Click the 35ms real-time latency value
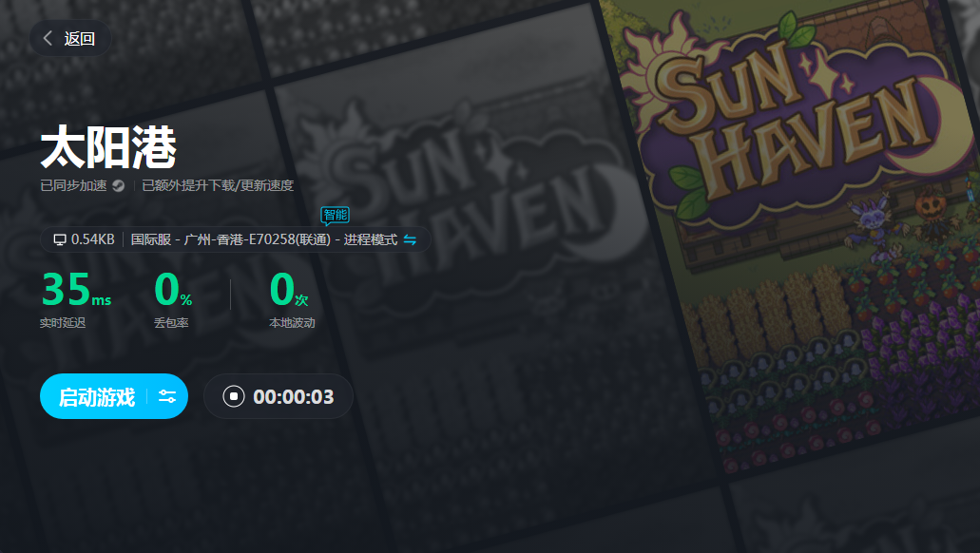The height and width of the screenshot is (553, 980). 76,289
